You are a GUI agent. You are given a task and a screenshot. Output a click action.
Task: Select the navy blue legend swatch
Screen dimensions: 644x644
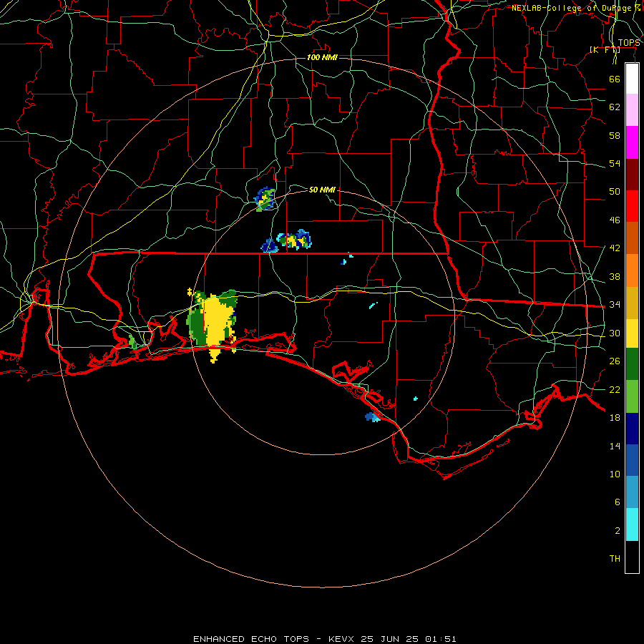(x=632, y=429)
